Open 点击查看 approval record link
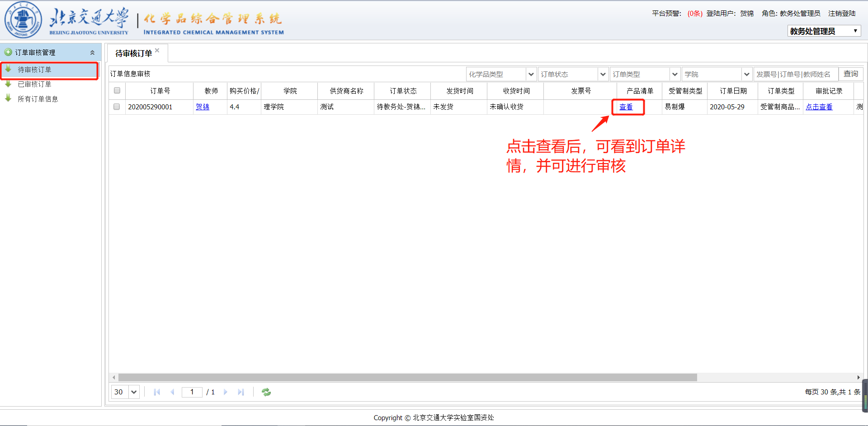This screenshot has height=426, width=868. click(819, 107)
